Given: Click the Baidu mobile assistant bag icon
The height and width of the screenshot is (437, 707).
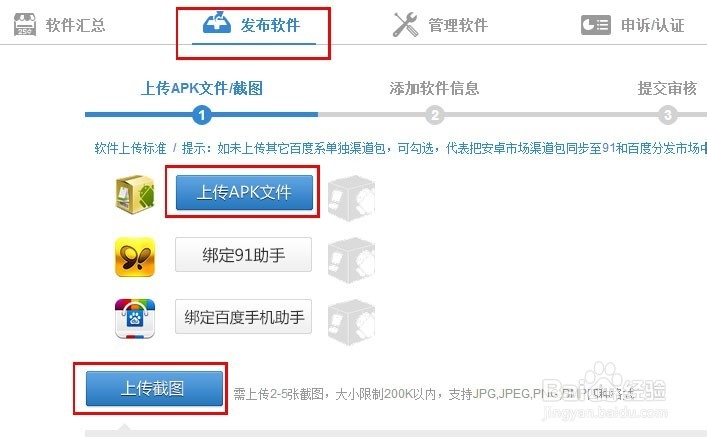Looking at the screenshot, I should click(135, 318).
